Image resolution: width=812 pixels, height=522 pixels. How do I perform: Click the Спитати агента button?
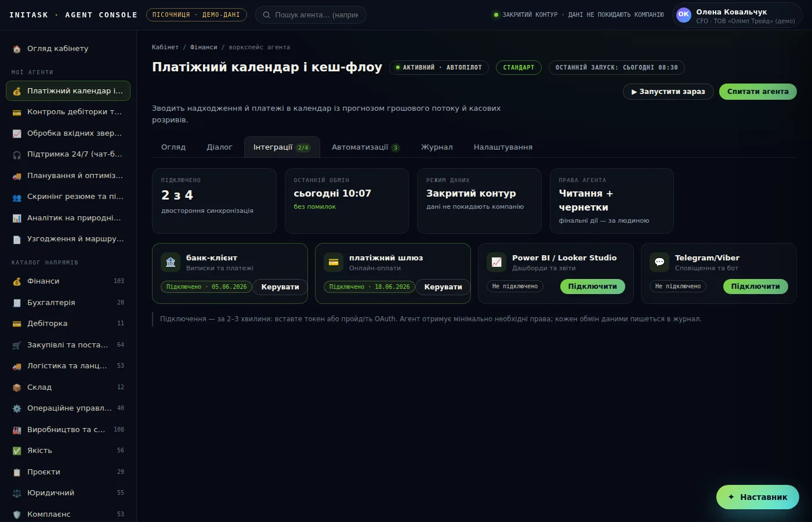[758, 92]
